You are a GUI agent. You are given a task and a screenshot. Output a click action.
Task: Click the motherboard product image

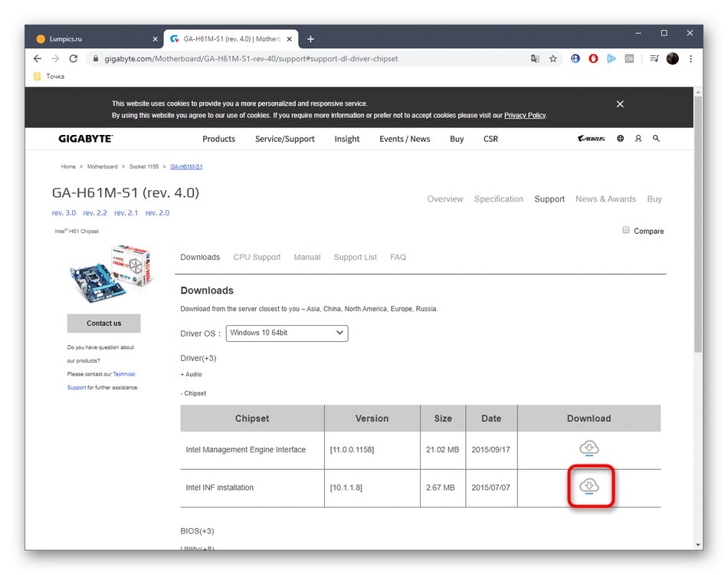click(111, 274)
